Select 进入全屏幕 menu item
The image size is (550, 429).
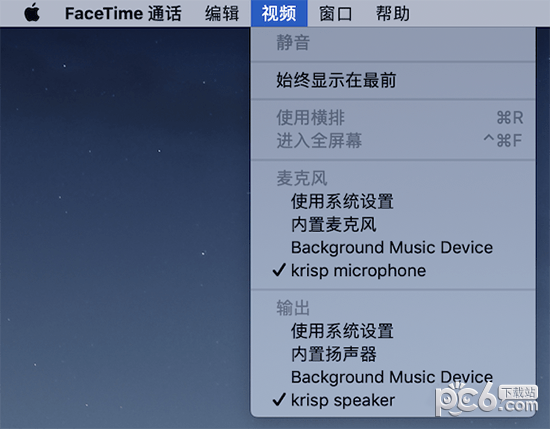[393, 141]
